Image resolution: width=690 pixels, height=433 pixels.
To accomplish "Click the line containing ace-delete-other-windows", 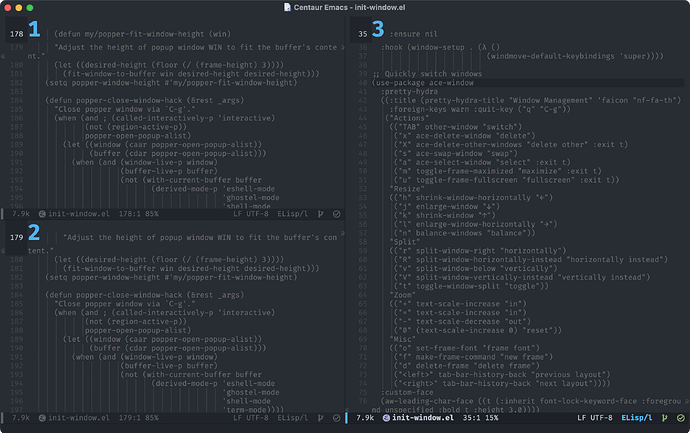I will (x=511, y=144).
